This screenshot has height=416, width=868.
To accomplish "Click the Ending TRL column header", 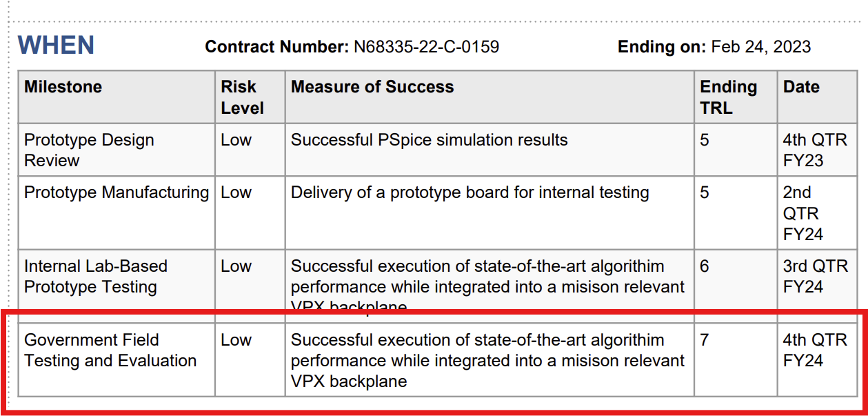I will tap(728, 97).
